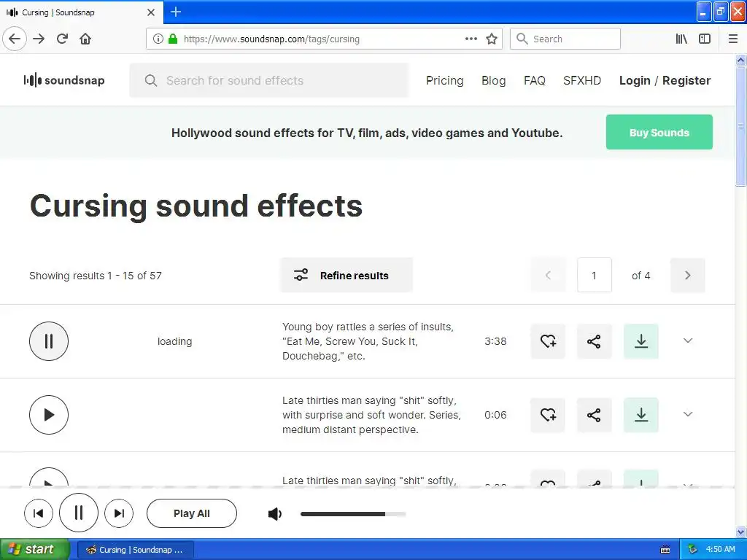This screenshot has width=747, height=560.
Task: Go to next results page arrow
Action: 687,275
